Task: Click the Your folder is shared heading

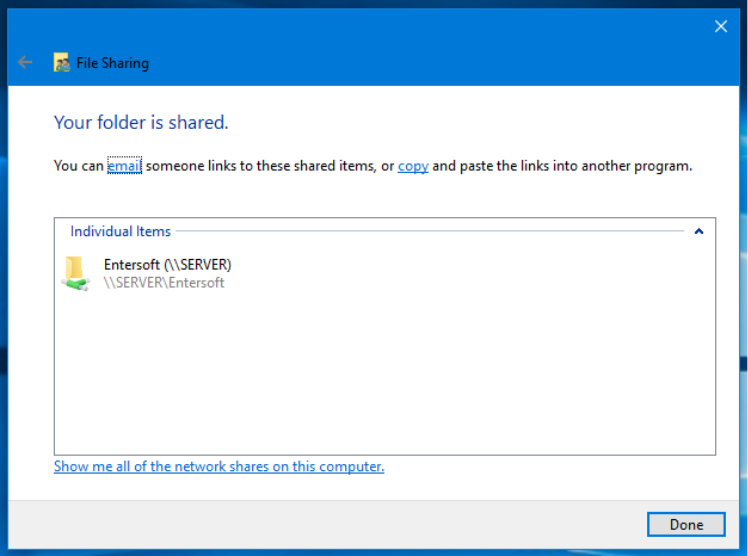Action: pyautogui.click(x=141, y=123)
